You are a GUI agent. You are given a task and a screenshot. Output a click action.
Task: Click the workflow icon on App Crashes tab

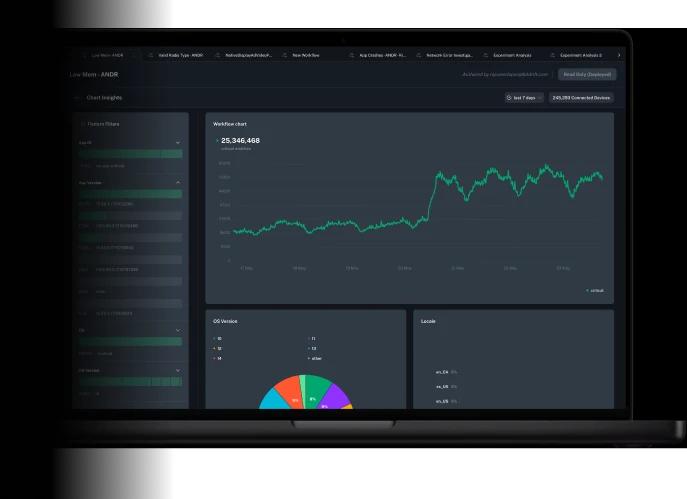coord(351,55)
